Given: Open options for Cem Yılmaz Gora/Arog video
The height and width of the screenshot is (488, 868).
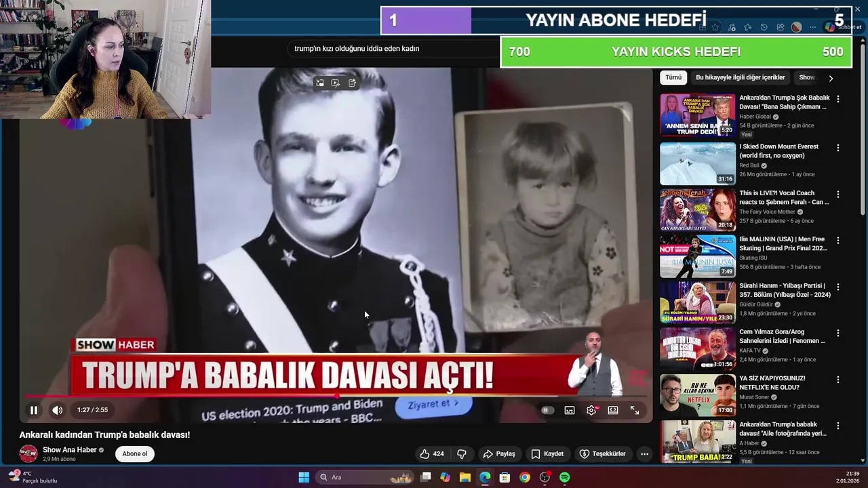Looking at the screenshot, I should 838,333.
